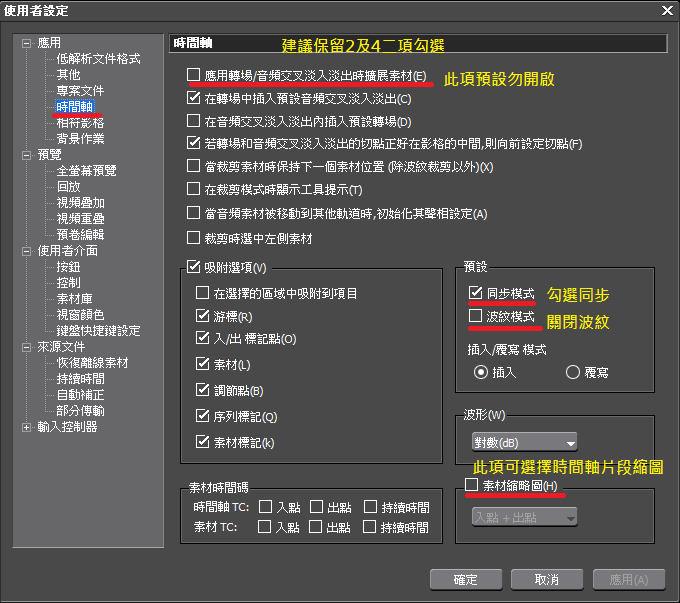680x603 pixels.
Task: Open 鍵盤快捷鍵設定 in the tree
Action: click(x=98, y=331)
